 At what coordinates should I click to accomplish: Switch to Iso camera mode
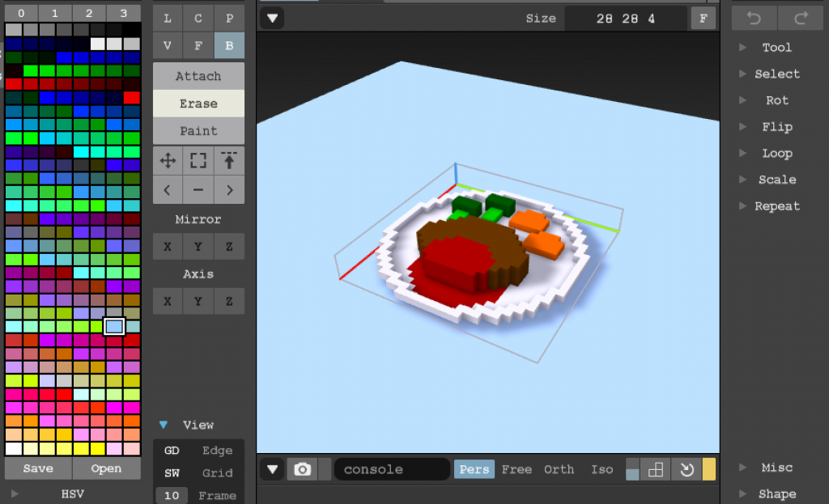(602, 469)
